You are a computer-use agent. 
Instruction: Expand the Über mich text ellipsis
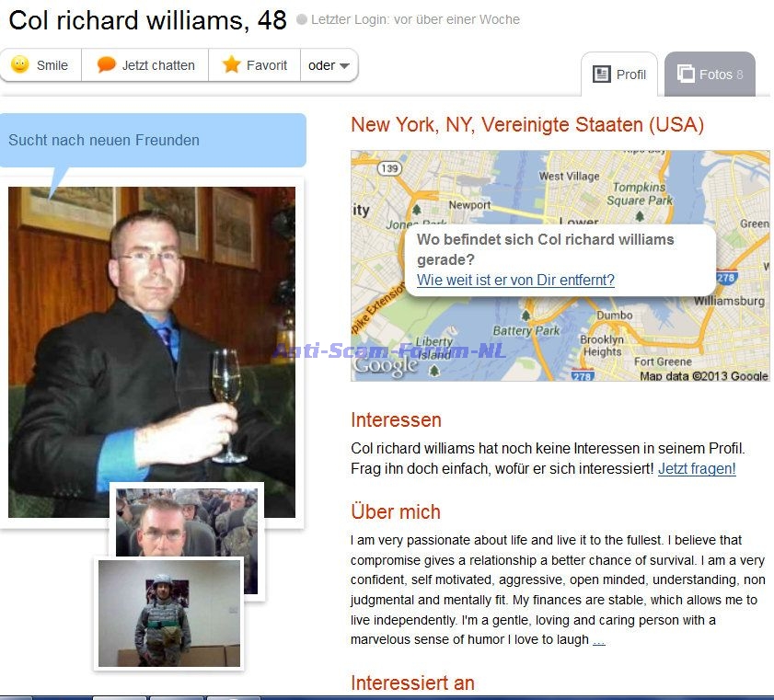coord(599,640)
